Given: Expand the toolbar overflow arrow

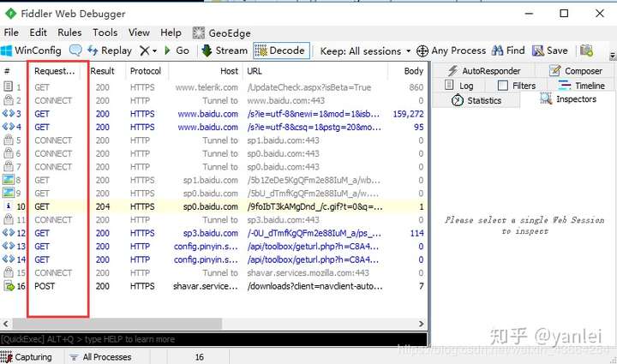Looking at the screenshot, I should [612, 57].
